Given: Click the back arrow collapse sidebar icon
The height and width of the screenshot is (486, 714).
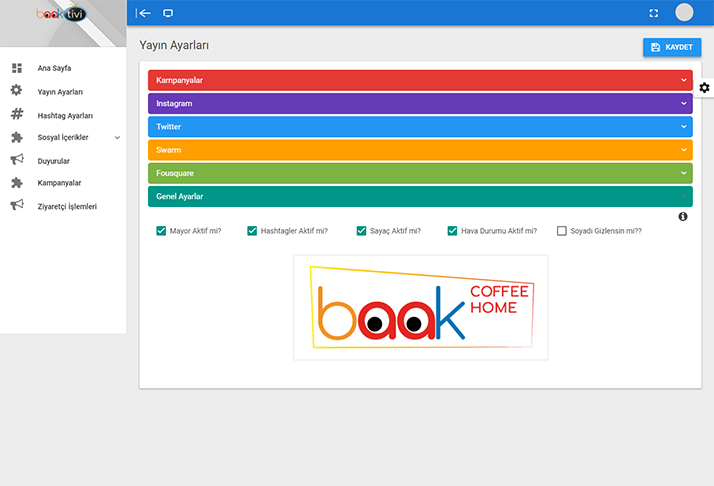Looking at the screenshot, I should click(144, 13).
